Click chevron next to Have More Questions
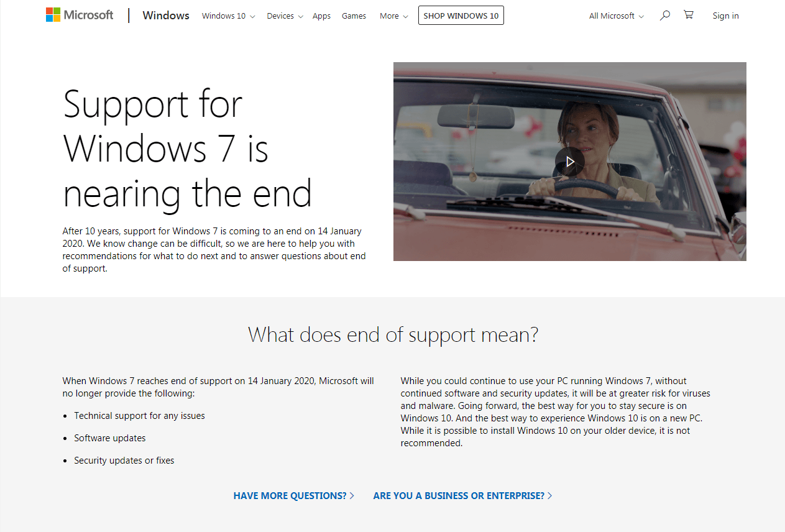Screen dimensions: 785x532 point(352,496)
